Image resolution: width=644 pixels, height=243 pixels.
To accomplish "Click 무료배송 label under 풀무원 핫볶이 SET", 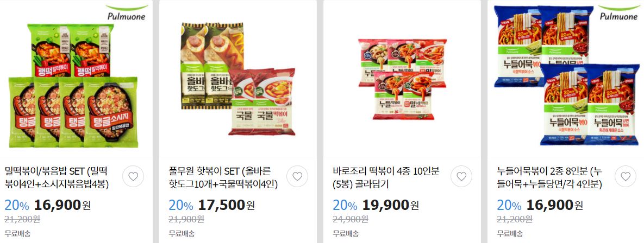I will point(182,234).
